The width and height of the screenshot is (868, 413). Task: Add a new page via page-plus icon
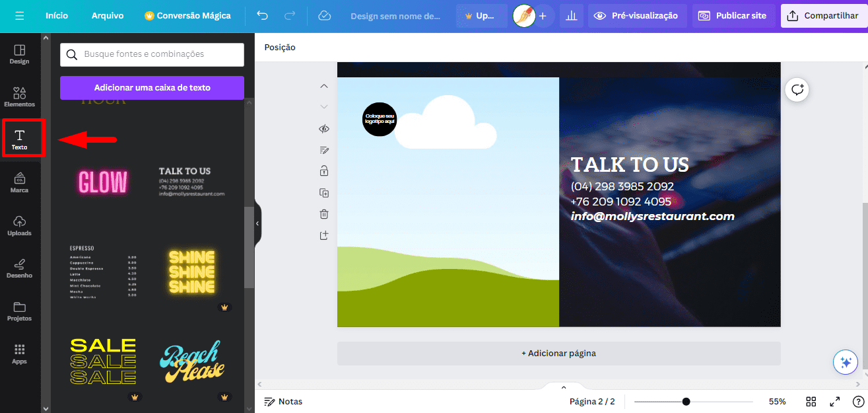point(324,235)
